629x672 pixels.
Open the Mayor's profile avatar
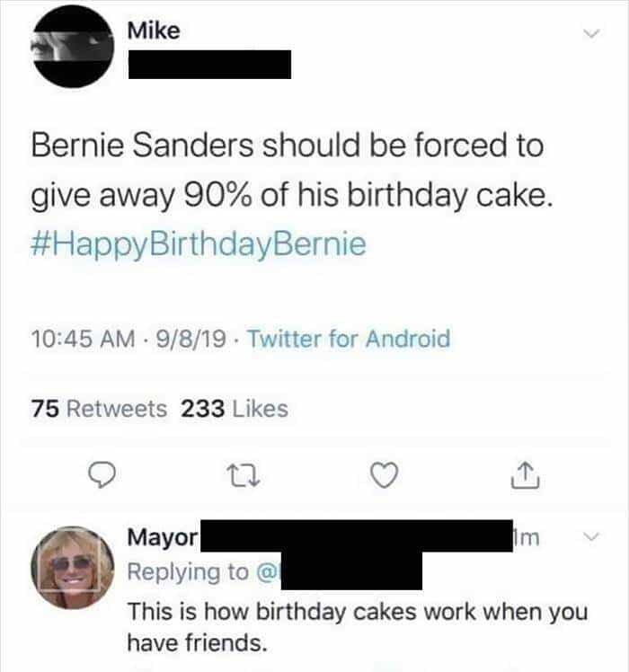(74, 568)
